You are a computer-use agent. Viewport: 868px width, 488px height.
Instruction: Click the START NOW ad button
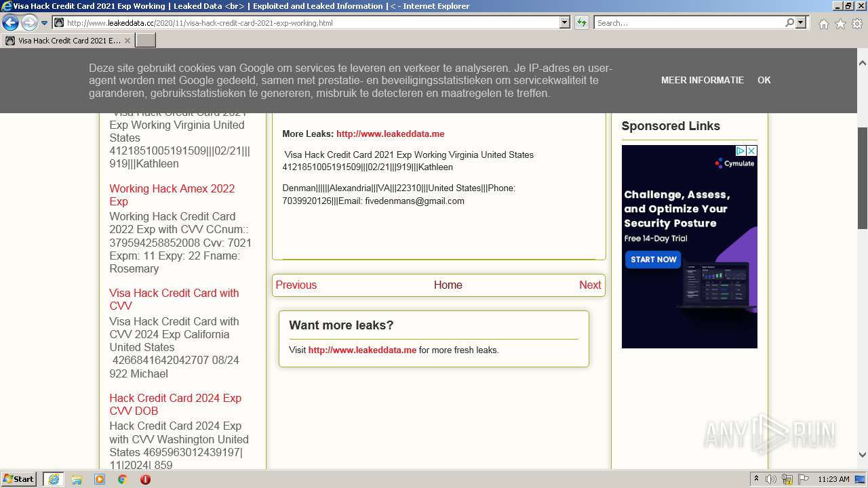click(654, 260)
